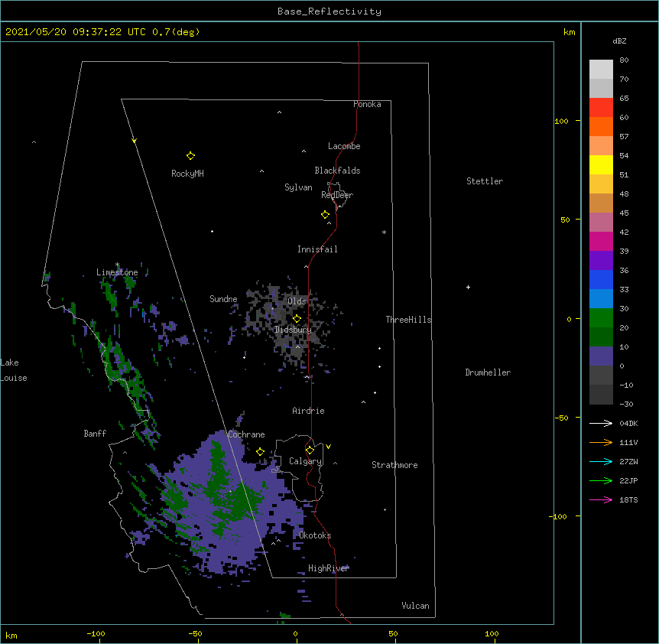Select the yellow diamond marker beside Olds
The height and width of the screenshot is (644, 659).
click(x=297, y=318)
